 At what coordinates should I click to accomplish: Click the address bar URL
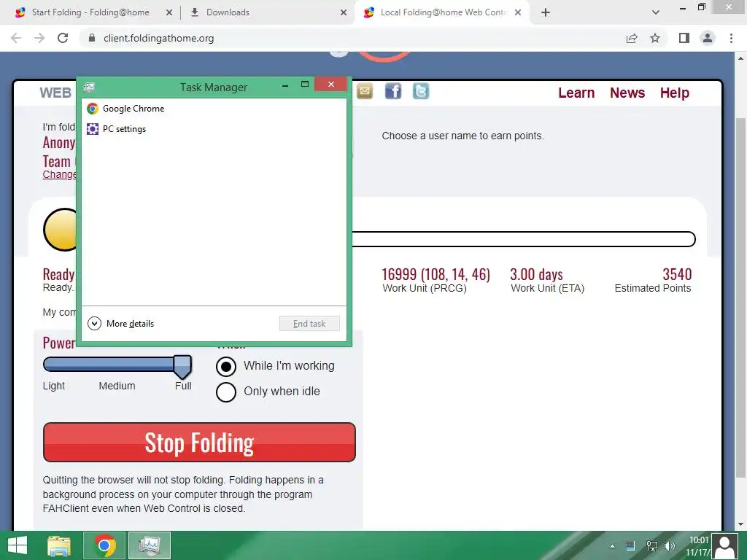(x=158, y=38)
